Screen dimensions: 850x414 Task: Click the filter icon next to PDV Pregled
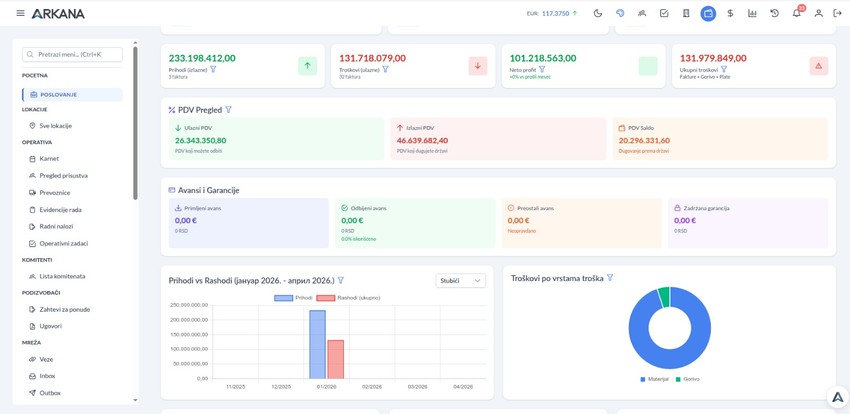tap(229, 110)
